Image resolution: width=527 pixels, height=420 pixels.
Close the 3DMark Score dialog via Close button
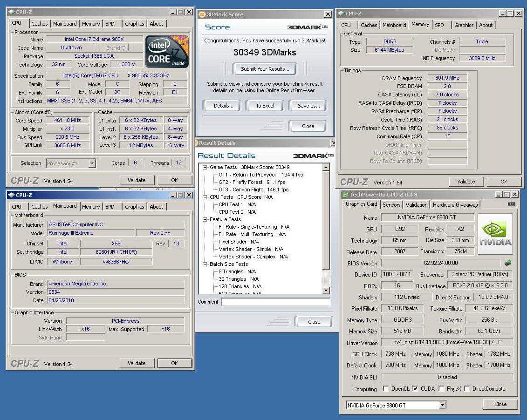pos(308,126)
